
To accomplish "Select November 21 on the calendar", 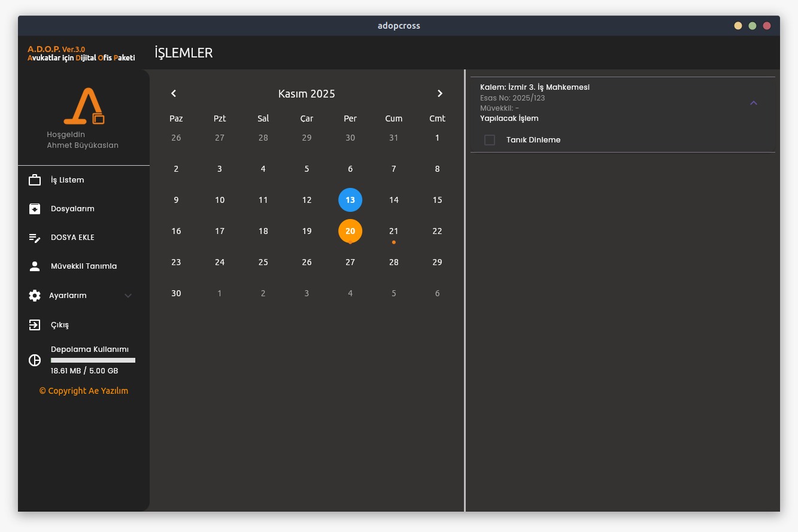I will pos(393,231).
